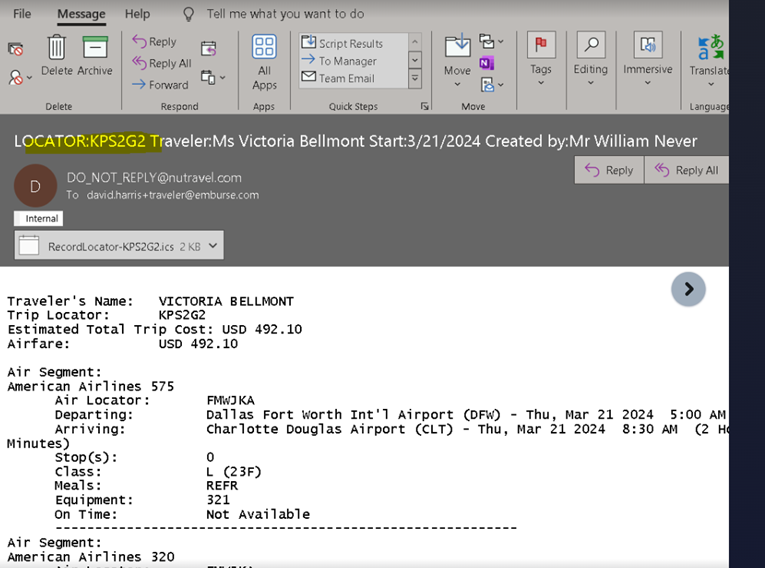The width and height of the screenshot is (765, 568).
Task: Open All Apps
Action: (x=264, y=62)
